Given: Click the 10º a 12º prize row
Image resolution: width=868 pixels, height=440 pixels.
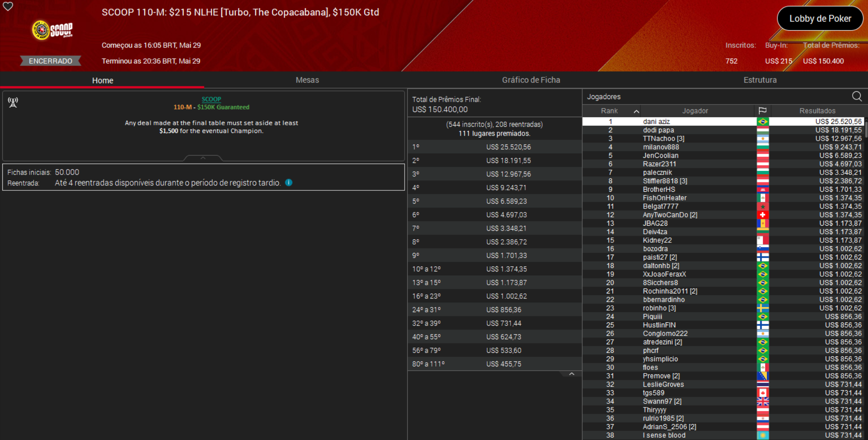Looking at the screenshot, I should tap(495, 269).
